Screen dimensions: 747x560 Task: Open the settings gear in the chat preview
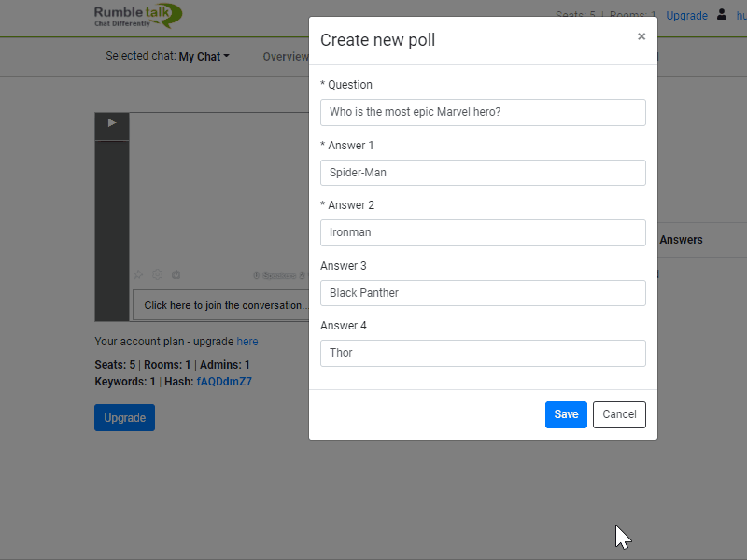click(x=157, y=274)
